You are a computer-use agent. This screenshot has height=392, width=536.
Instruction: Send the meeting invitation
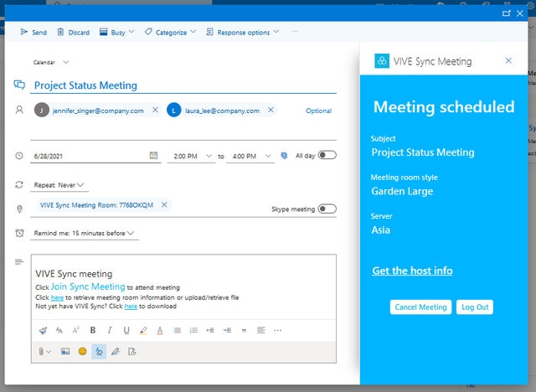pos(33,32)
